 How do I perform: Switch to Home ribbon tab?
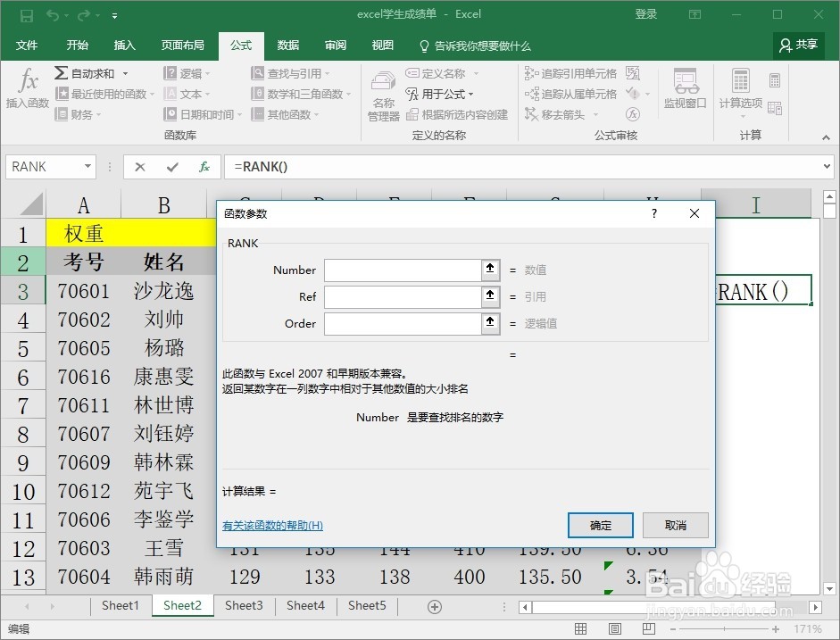click(77, 46)
